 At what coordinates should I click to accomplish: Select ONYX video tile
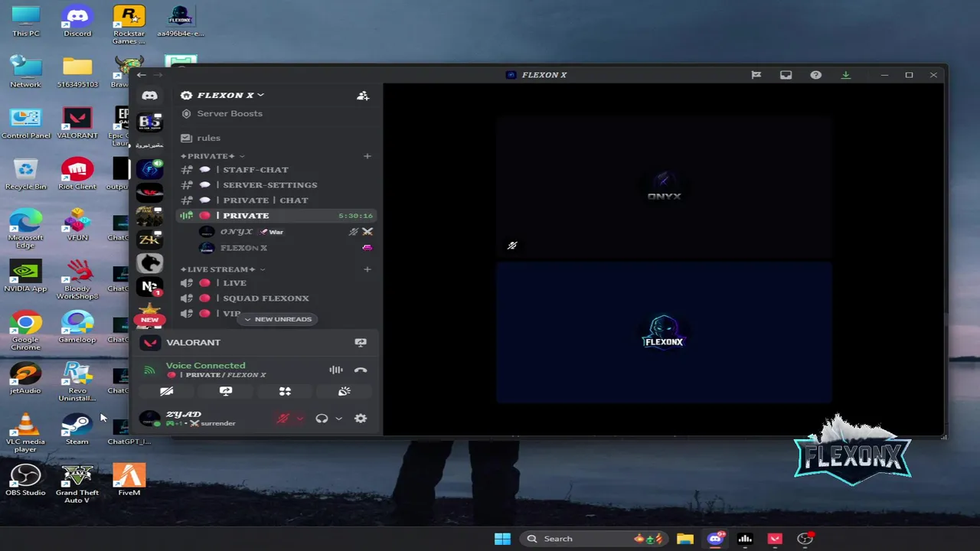tap(664, 187)
